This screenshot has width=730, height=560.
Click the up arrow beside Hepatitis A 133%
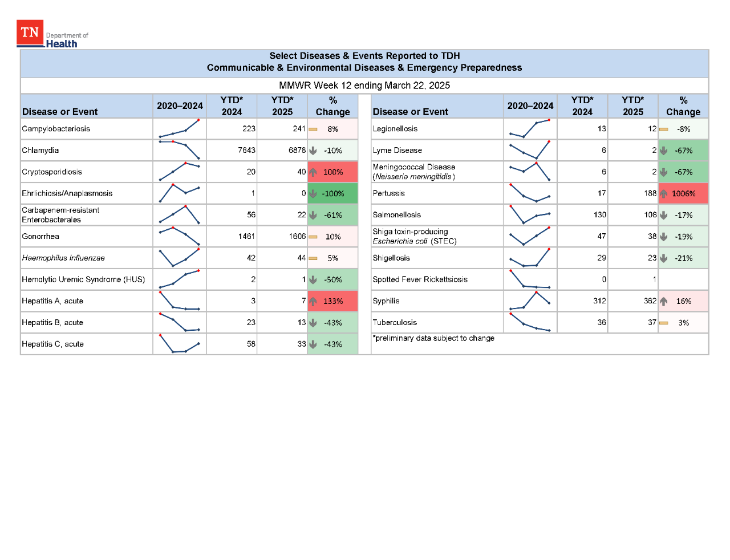pyautogui.click(x=313, y=301)
